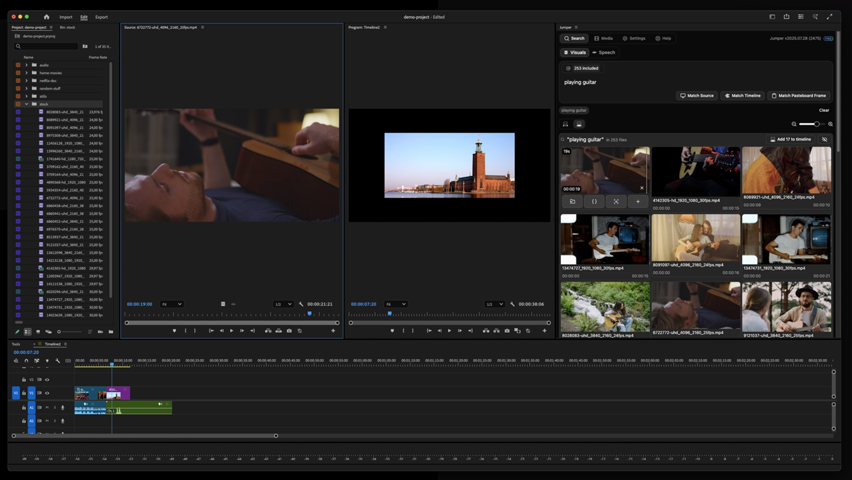
Task: Click the Source monitor settings wrench icon
Action: pos(301,304)
